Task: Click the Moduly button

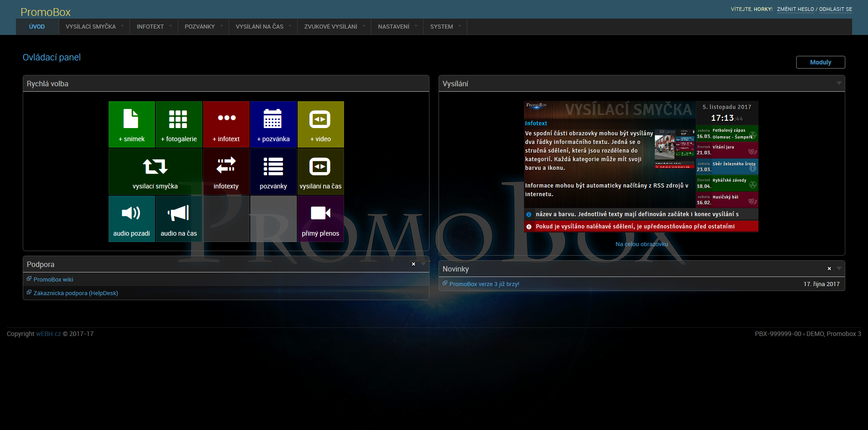Action: (x=820, y=62)
